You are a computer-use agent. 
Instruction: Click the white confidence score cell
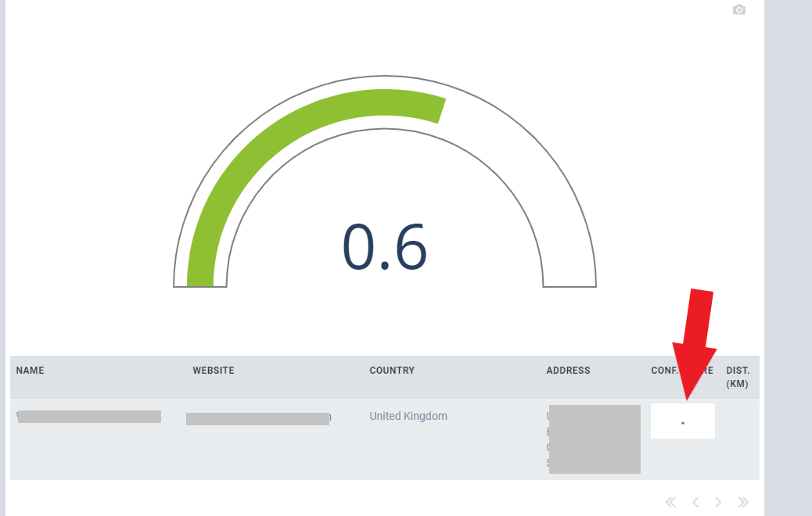pos(682,421)
